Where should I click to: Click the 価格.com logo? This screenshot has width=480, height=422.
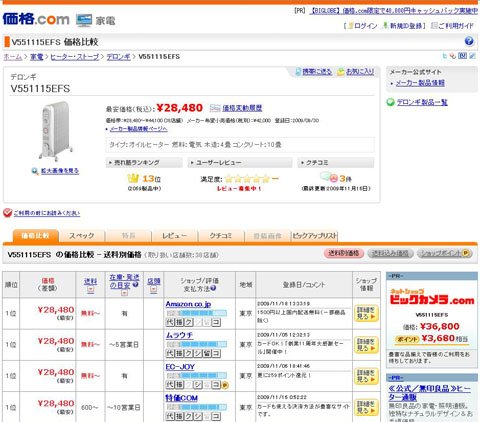36,19
